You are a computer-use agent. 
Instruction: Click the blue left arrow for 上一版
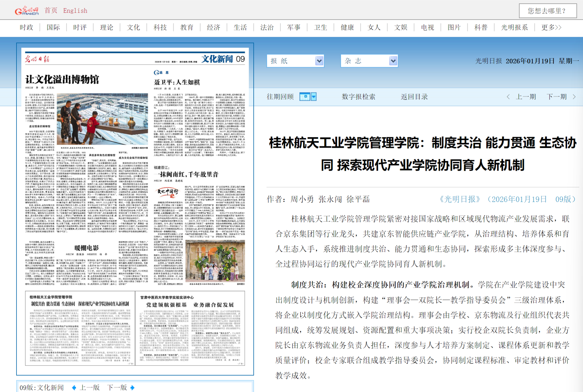pos(74,387)
